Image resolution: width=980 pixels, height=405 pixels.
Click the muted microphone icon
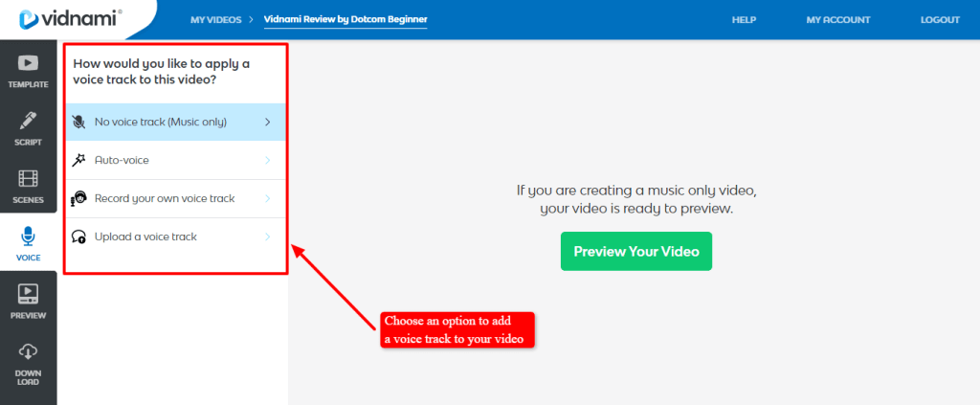(x=78, y=122)
